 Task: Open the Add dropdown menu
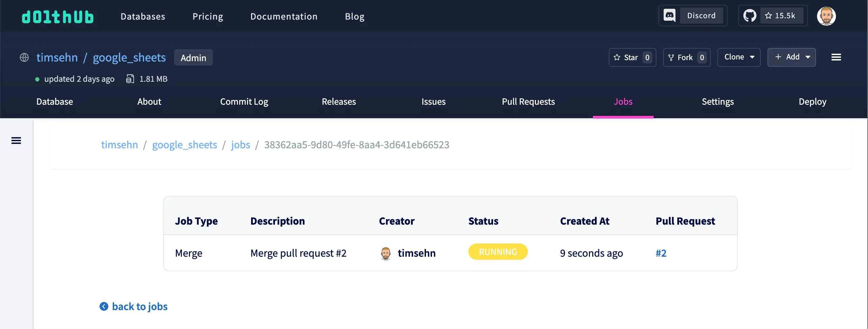point(791,57)
